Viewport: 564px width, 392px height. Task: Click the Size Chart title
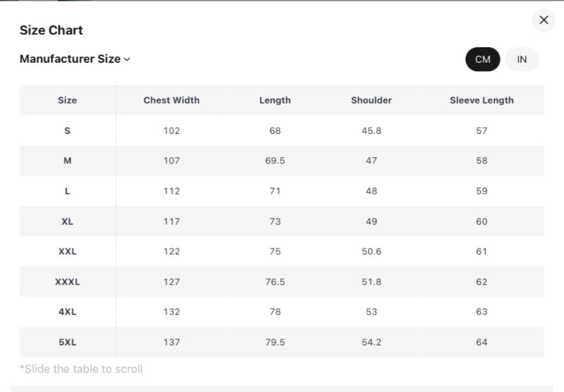click(51, 30)
